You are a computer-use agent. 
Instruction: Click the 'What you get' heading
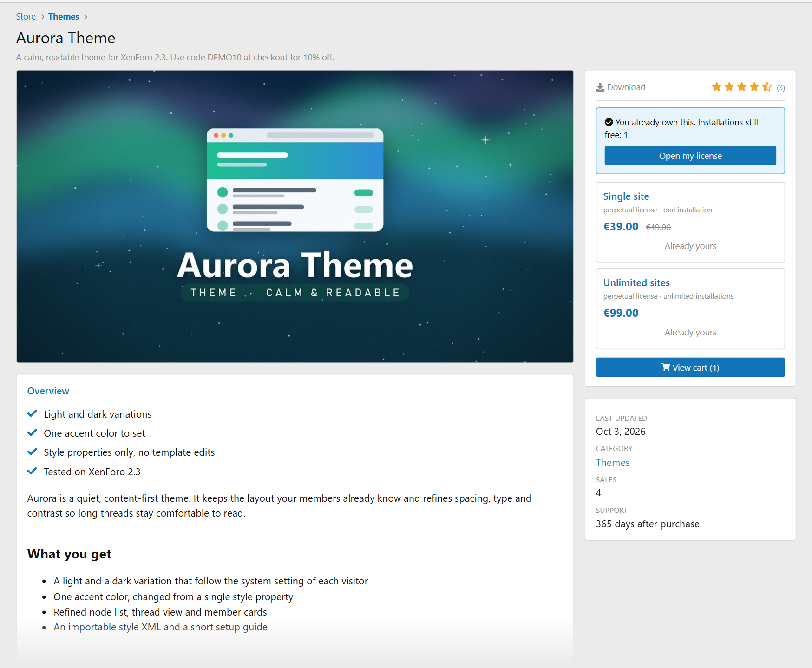coord(69,554)
